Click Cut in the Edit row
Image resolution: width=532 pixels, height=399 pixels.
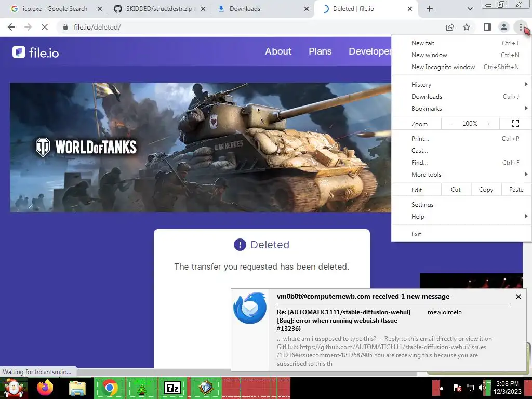pyautogui.click(x=456, y=190)
